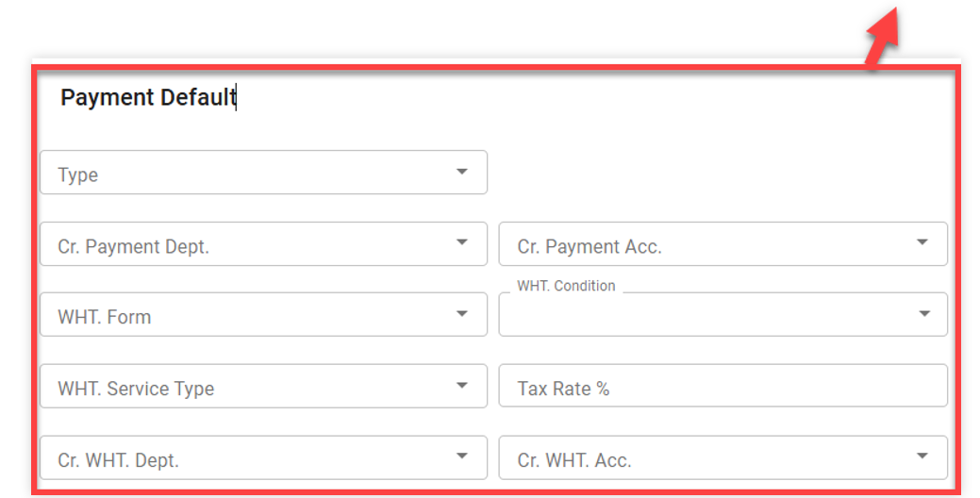980x498 pixels.
Task: Click the WHT. Service Type arrow icon
Action: (461, 385)
